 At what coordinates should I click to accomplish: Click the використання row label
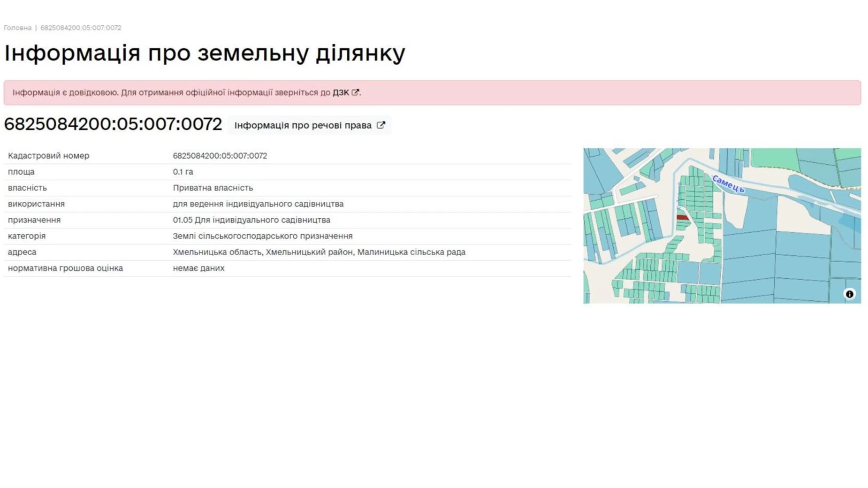tap(36, 204)
